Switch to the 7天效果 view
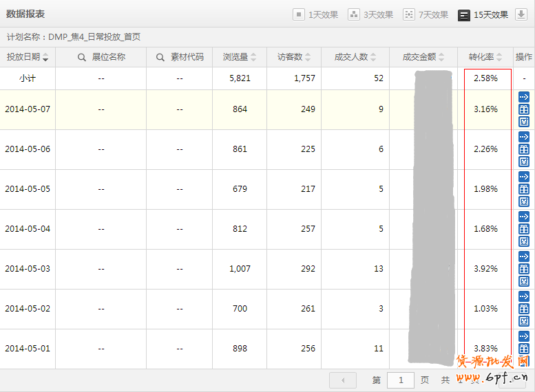The image size is (535, 392). (x=426, y=14)
